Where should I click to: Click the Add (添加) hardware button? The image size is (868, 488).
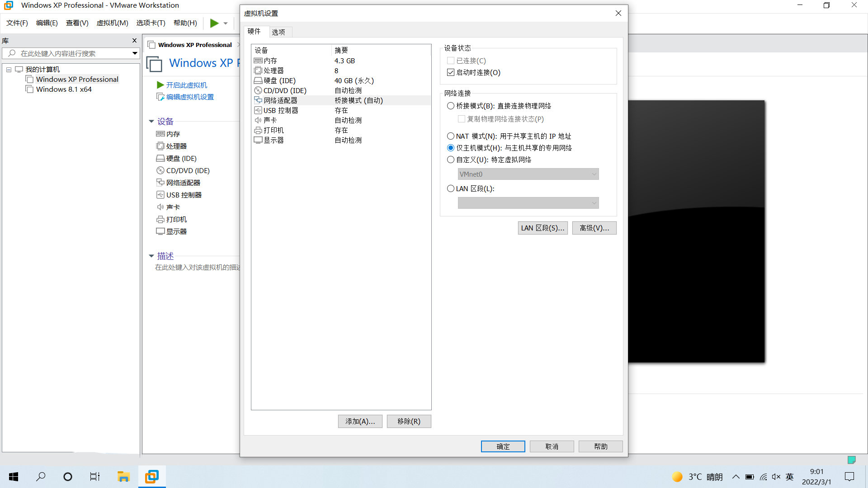360,421
